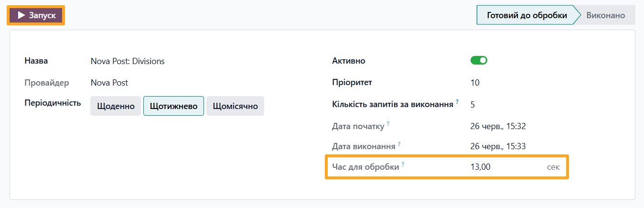Show help tooltip for Дата початку

click(388, 123)
